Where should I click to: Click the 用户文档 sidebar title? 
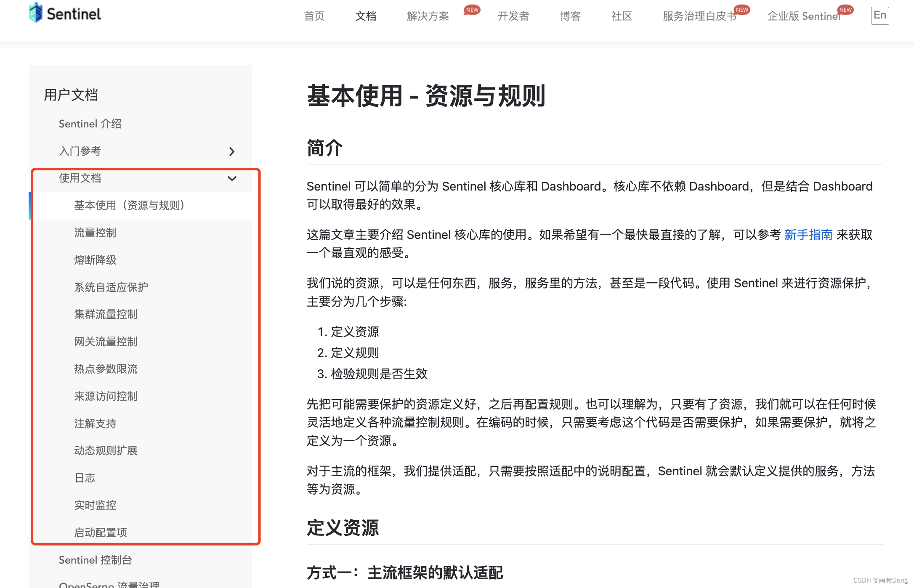[71, 95]
